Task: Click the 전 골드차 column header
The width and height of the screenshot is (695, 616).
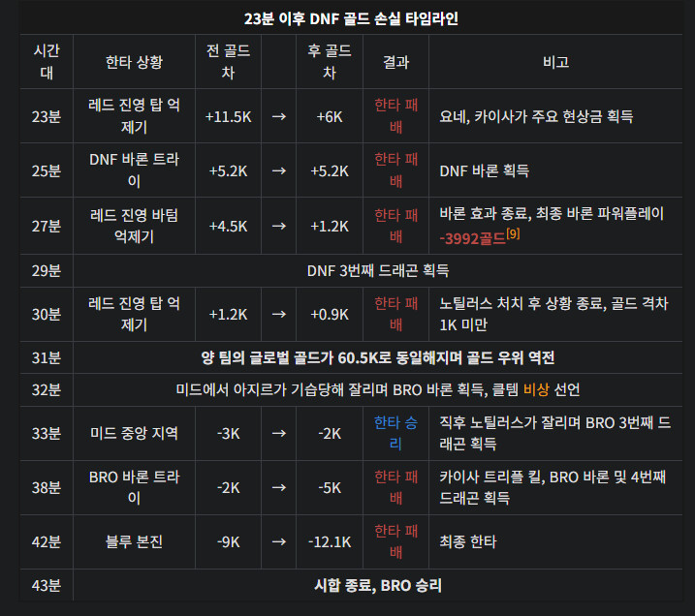Action: tap(228, 62)
